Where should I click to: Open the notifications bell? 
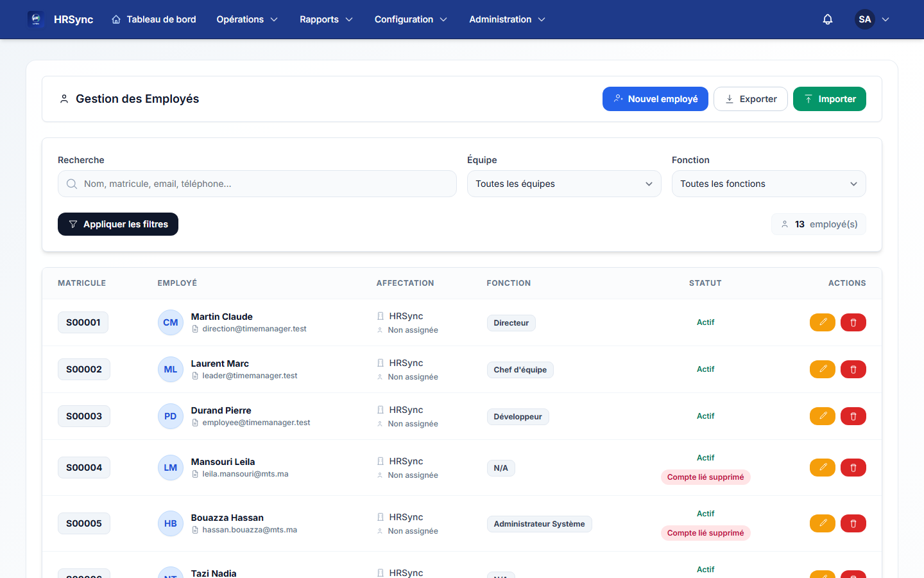[x=828, y=19]
